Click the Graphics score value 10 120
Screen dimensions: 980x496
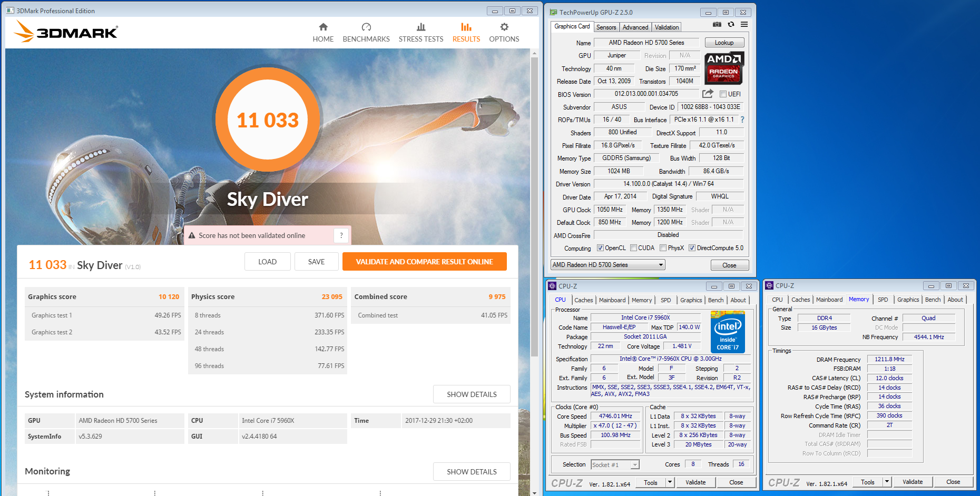(169, 297)
